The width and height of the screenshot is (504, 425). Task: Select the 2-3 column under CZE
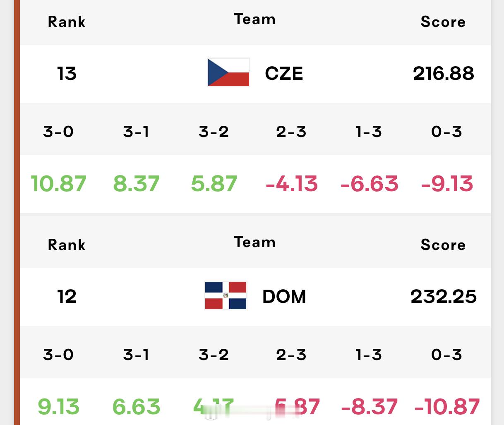click(x=291, y=132)
